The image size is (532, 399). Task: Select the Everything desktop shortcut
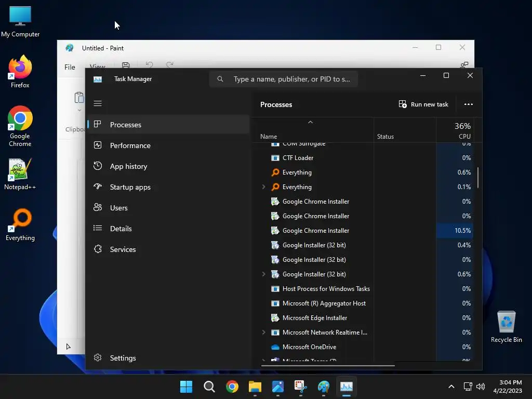tap(20, 224)
